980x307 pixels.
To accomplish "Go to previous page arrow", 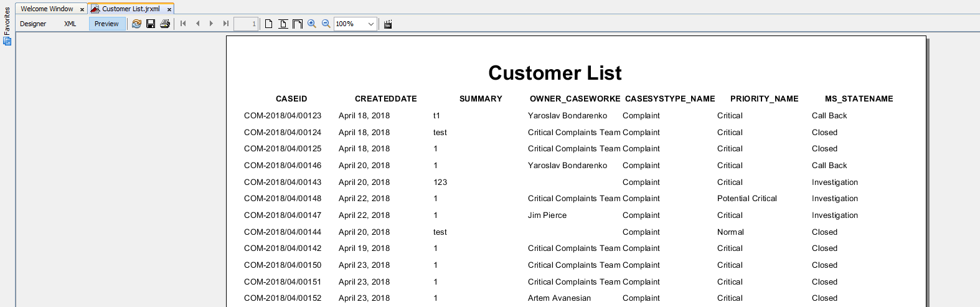I will coord(197,24).
